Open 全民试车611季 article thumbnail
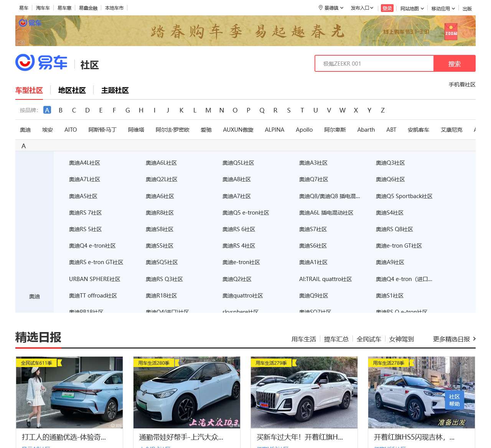 click(x=69, y=392)
